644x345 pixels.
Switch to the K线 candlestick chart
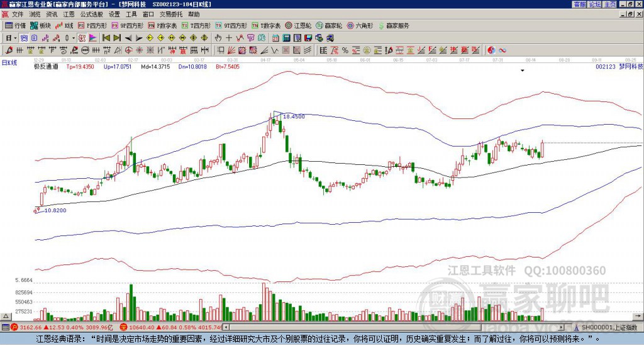(x=64, y=25)
